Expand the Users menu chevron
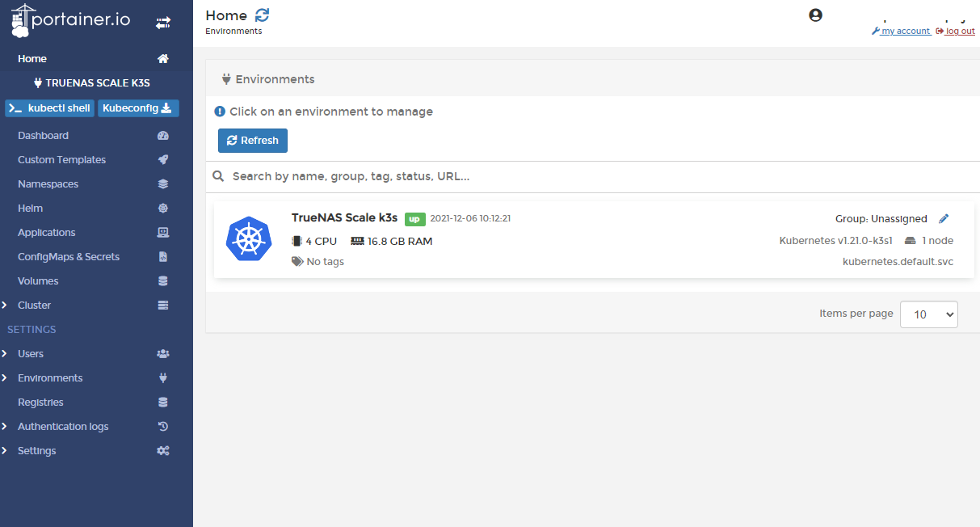 (x=5, y=354)
